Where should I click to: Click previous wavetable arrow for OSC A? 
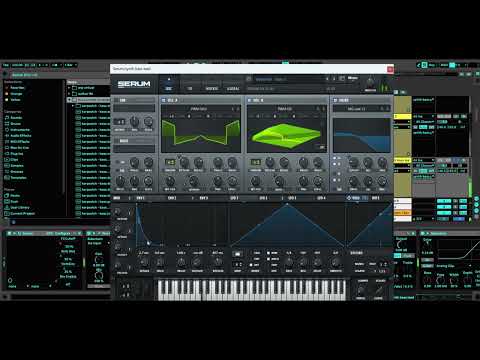(x=233, y=109)
